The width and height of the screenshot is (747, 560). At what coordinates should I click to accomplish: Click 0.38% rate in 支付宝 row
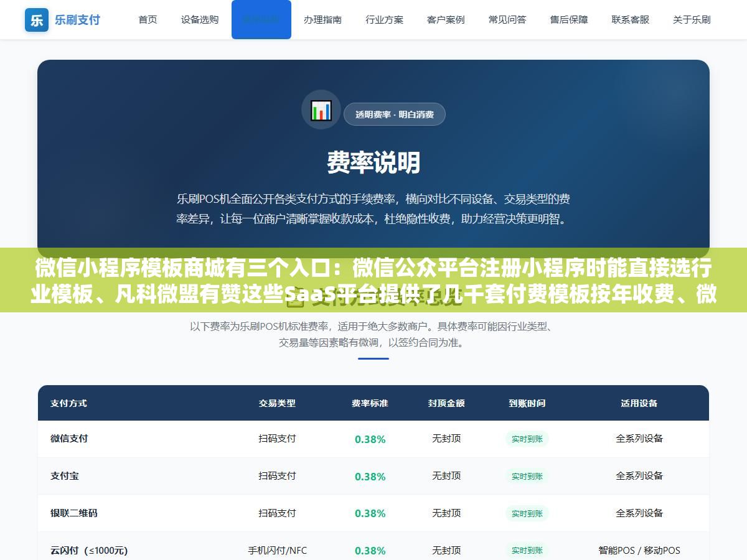370,477
